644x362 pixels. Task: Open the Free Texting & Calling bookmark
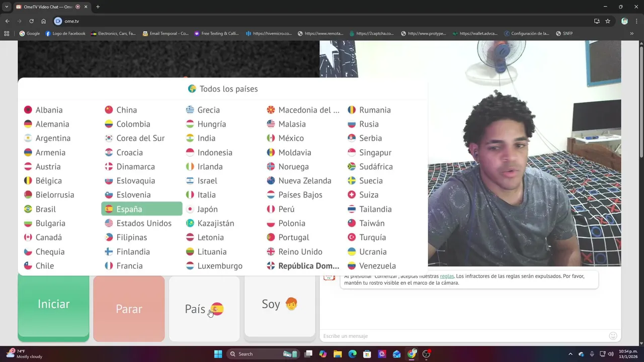(216, 34)
